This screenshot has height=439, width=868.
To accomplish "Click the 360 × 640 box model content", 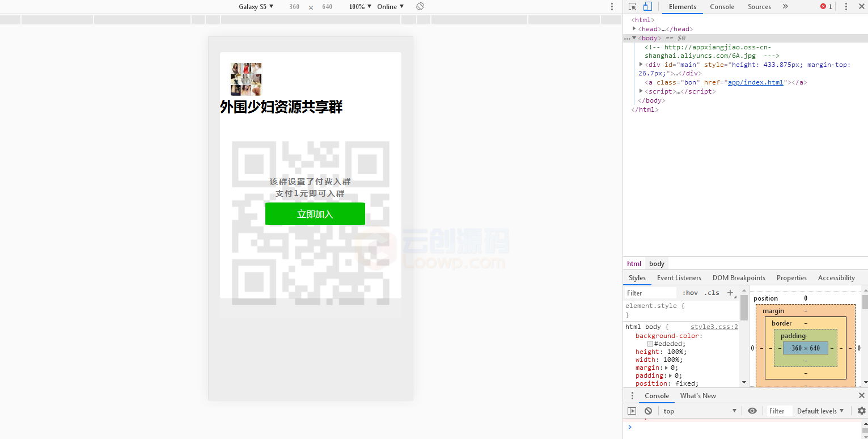I will (x=806, y=348).
